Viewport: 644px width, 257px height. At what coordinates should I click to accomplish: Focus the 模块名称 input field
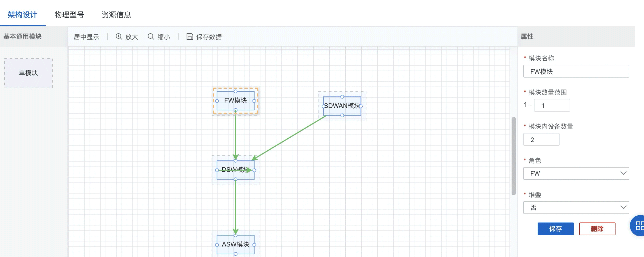[x=576, y=71]
